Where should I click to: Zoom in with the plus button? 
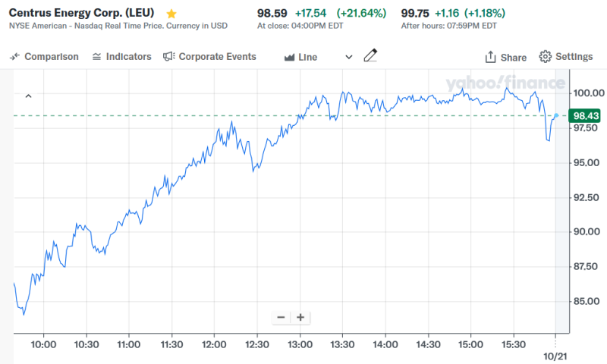(300, 318)
